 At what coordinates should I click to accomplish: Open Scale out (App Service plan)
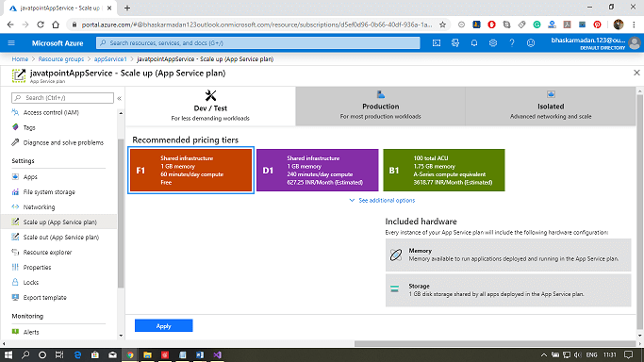(x=60, y=238)
